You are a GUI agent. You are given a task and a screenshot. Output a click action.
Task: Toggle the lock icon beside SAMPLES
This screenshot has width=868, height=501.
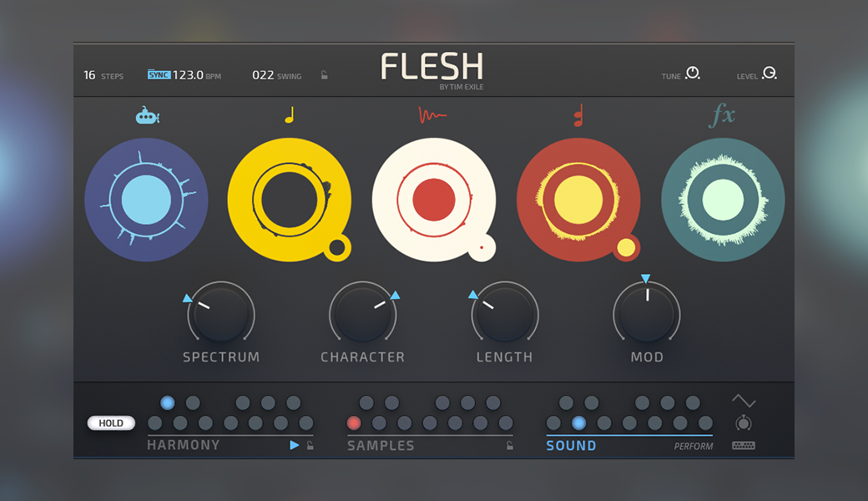pos(510,445)
